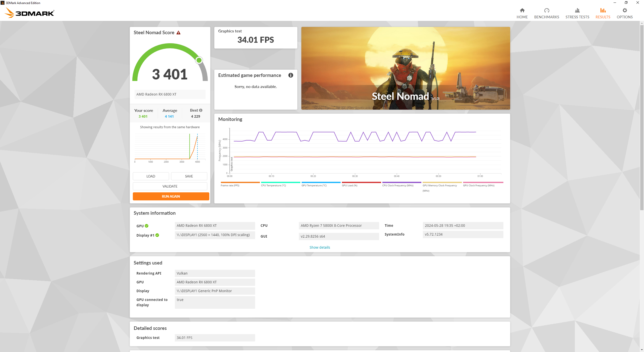This screenshot has width=644, height=352.
Task: Click the SAVE result button
Action: pyautogui.click(x=189, y=176)
